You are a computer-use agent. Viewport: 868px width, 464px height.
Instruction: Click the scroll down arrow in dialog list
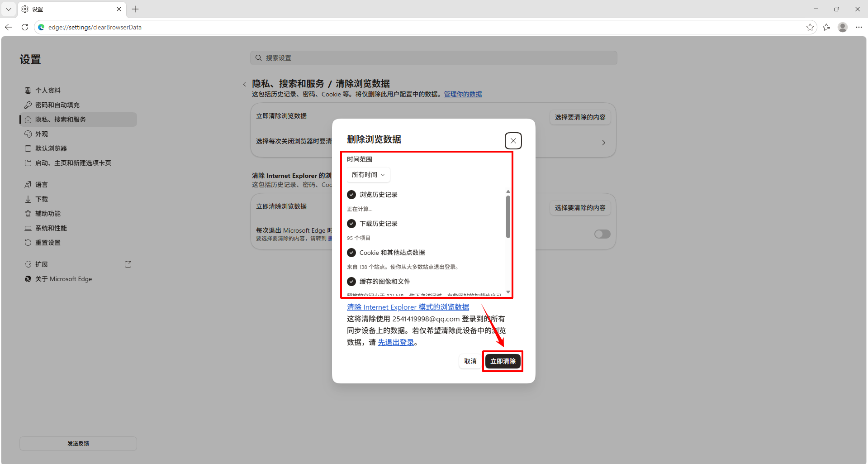508,292
